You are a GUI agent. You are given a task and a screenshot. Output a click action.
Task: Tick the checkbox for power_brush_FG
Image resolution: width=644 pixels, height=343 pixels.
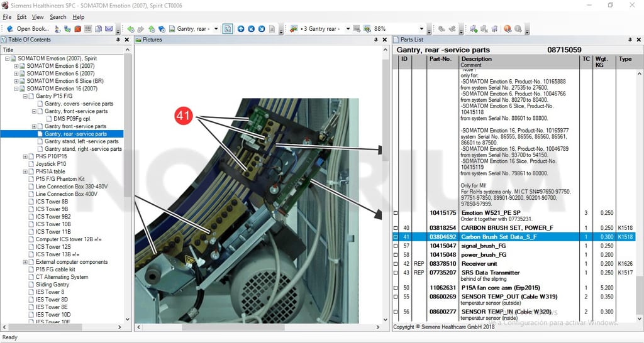tap(396, 255)
